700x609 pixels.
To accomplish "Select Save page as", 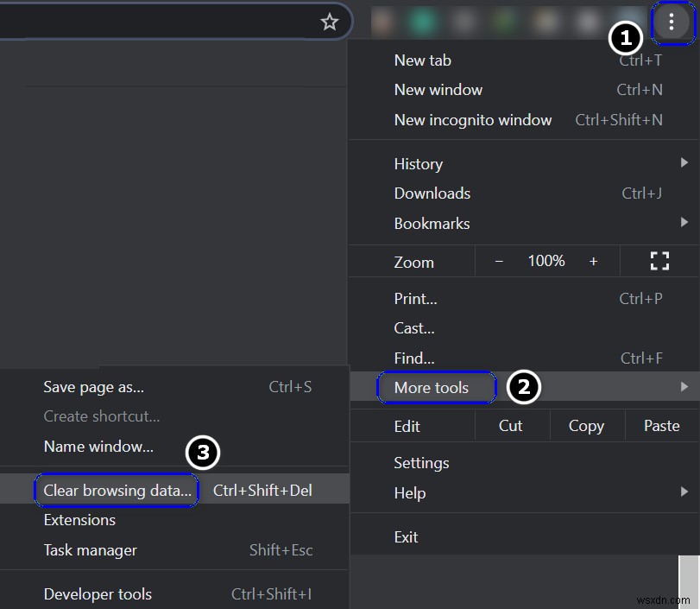I will [x=93, y=387].
